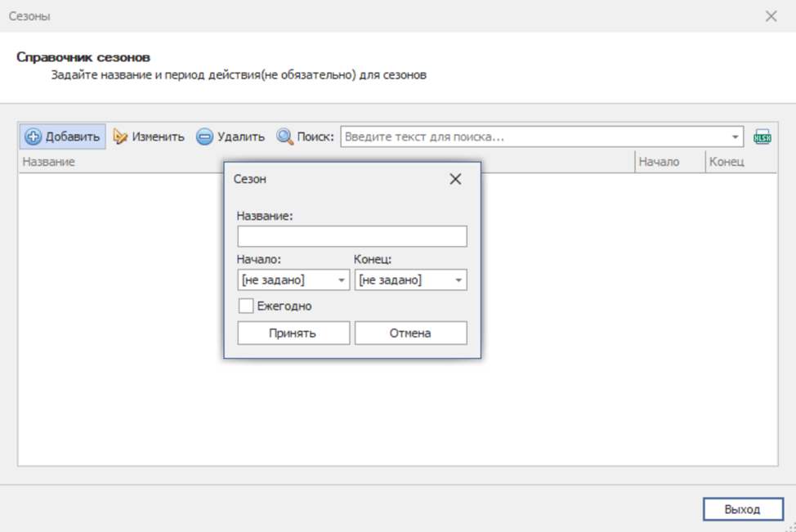This screenshot has width=796, height=532.
Task: Open the Конец date dropdown
Action: (x=458, y=280)
